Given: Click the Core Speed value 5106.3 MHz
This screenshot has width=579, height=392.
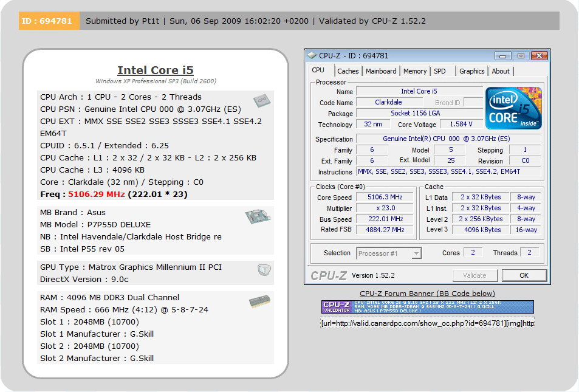Looking at the screenshot, I should (x=385, y=198).
